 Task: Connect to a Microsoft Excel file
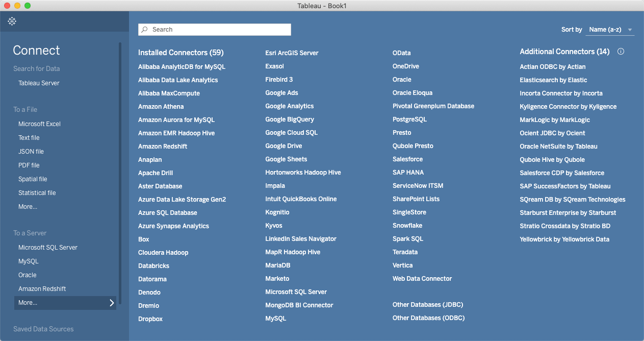[x=39, y=124]
